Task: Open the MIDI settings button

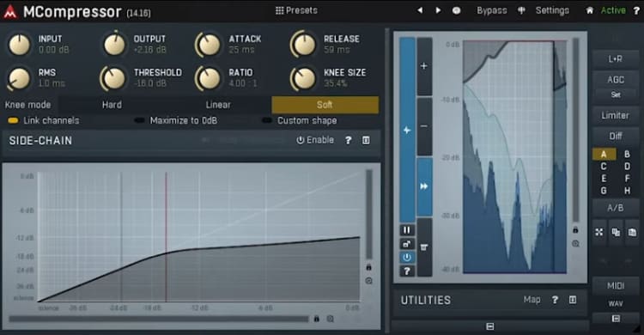Action: click(x=616, y=286)
